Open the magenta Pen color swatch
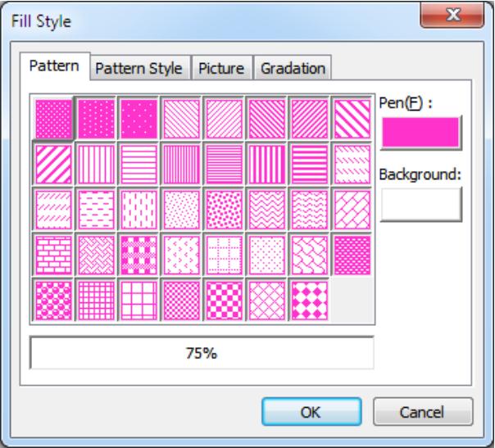This screenshot has height=448, width=495. coord(421,131)
